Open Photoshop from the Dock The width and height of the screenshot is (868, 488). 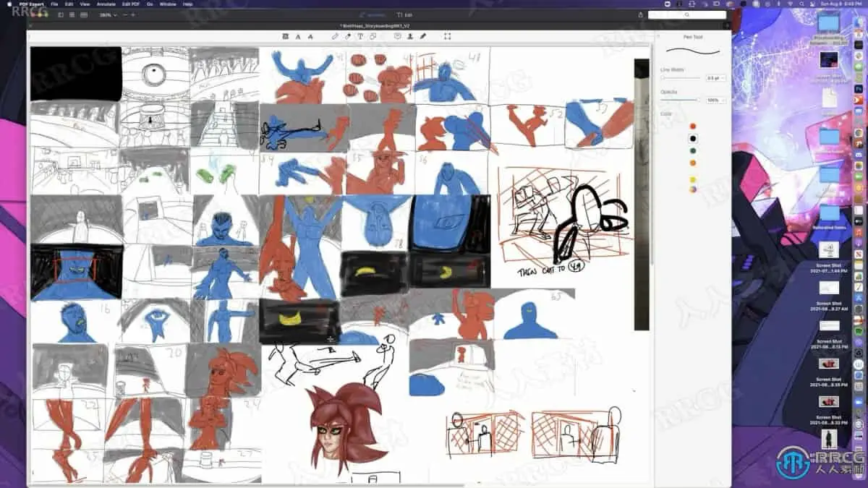point(858,88)
